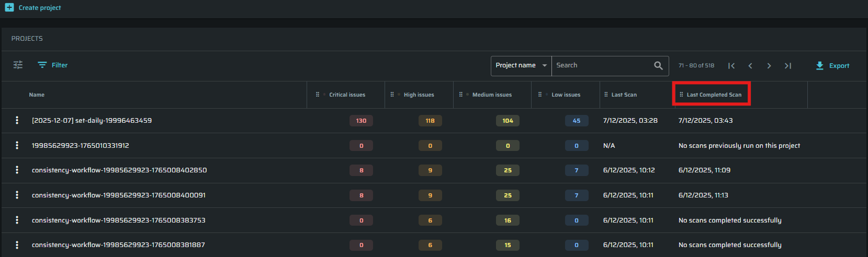Click the High issues column drag handle
868x257 pixels.
392,95
